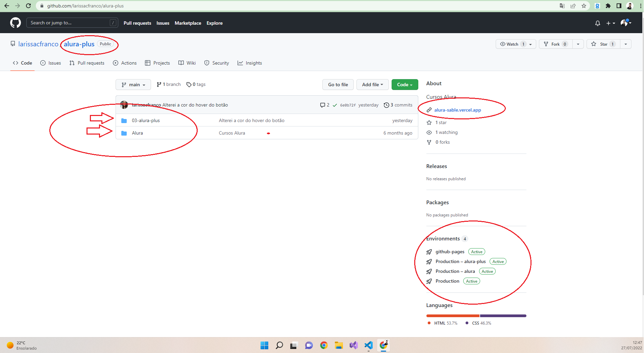Screen dimensions: 644x353
Task: Select the Security tab
Action: [217, 63]
